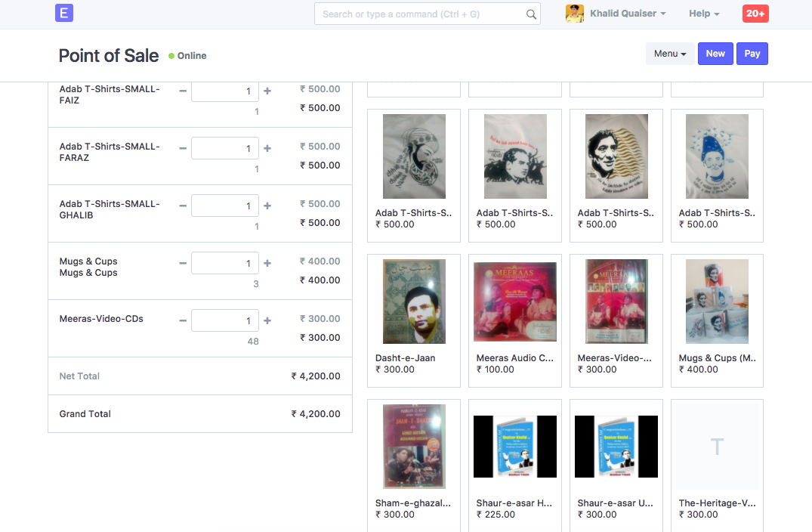
Task: Click the Pay button
Action: [752, 54]
